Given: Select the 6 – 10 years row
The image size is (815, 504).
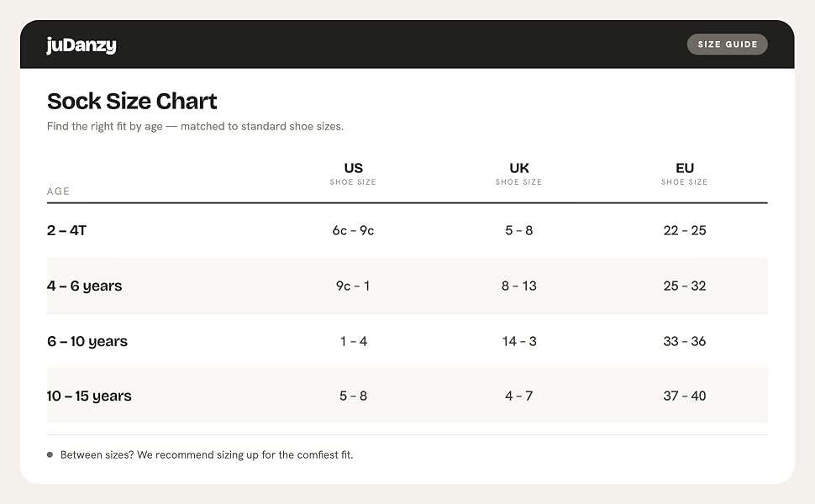Looking at the screenshot, I should pyautogui.click(x=407, y=341).
